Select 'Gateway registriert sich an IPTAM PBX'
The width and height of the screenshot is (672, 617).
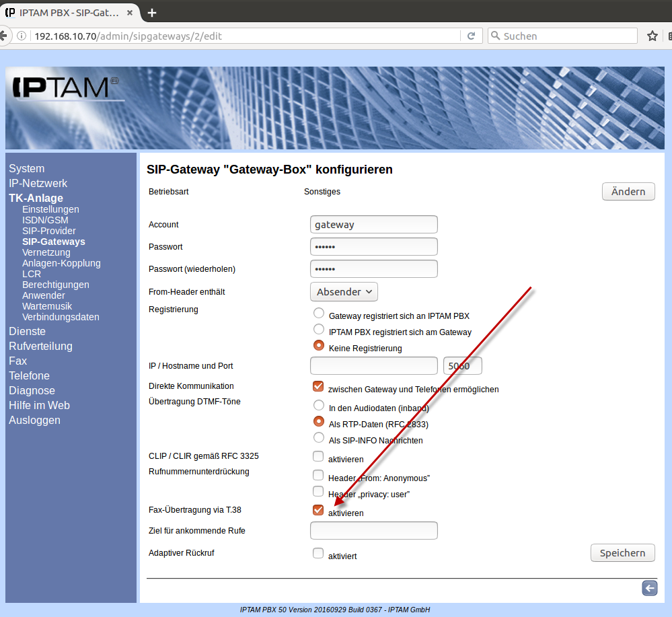[319, 313]
